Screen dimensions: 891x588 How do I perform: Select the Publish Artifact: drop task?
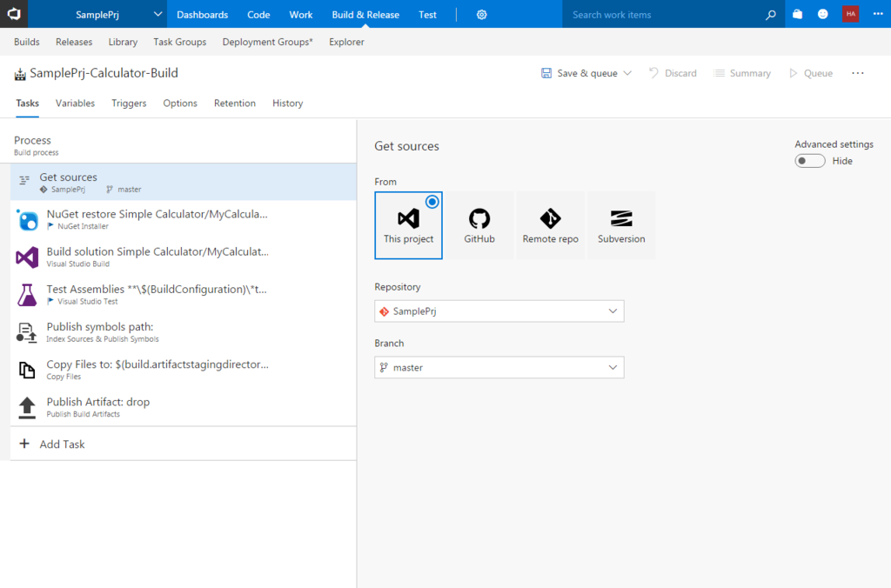point(184,407)
